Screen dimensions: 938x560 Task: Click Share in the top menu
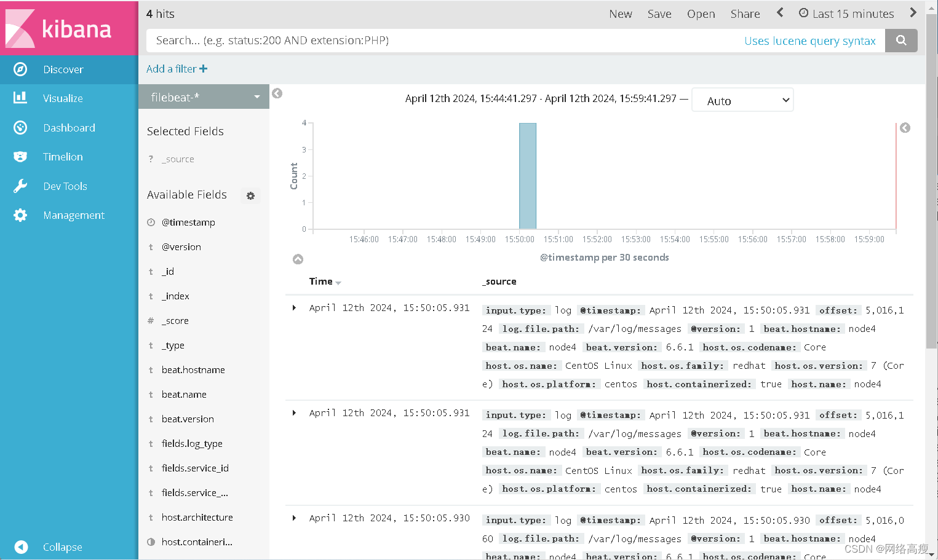pos(745,14)
